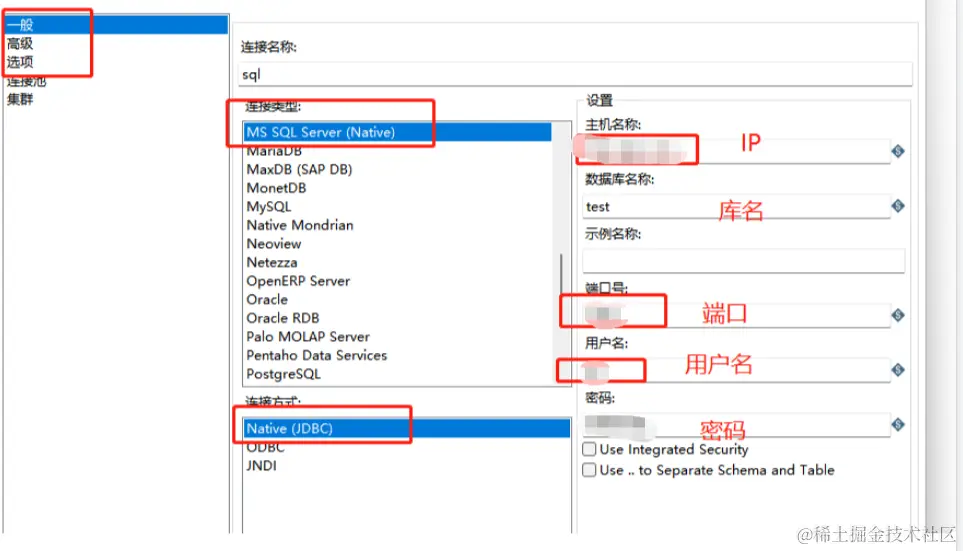Focus the empty 示例名称 input field
The image size is (963, 551).
pos(743,260)
